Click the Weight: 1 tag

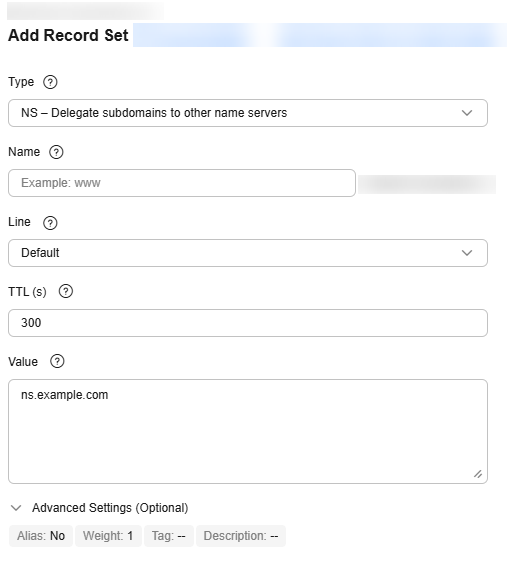click(x=108, y=536)
